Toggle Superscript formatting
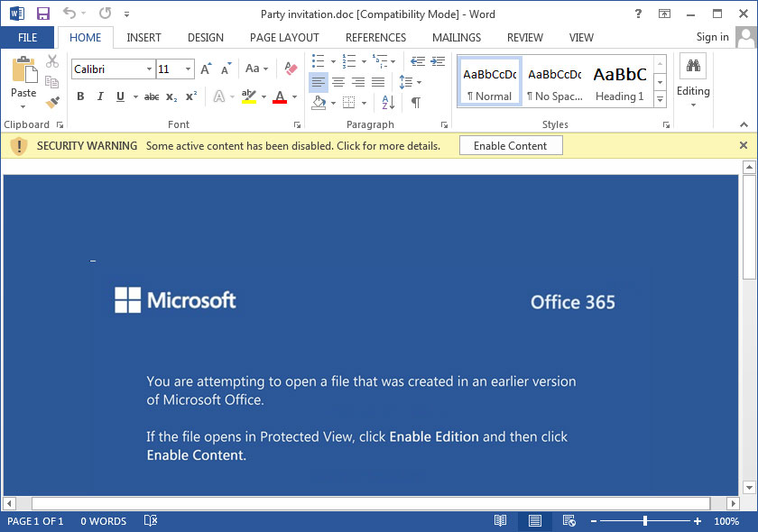 [191, 96]
